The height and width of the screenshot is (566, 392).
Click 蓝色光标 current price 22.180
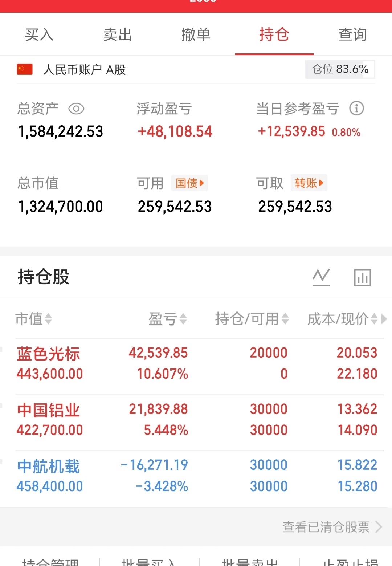click(357, 374)
